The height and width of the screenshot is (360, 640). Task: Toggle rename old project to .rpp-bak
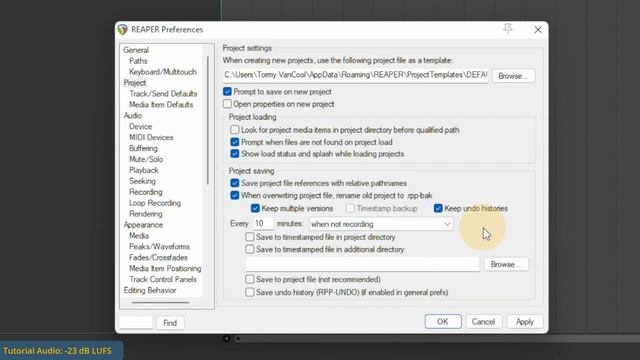235,195
